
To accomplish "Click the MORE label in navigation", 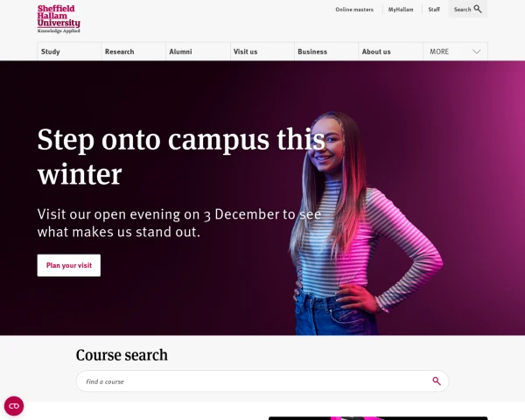I will click(x=439, y=52).
